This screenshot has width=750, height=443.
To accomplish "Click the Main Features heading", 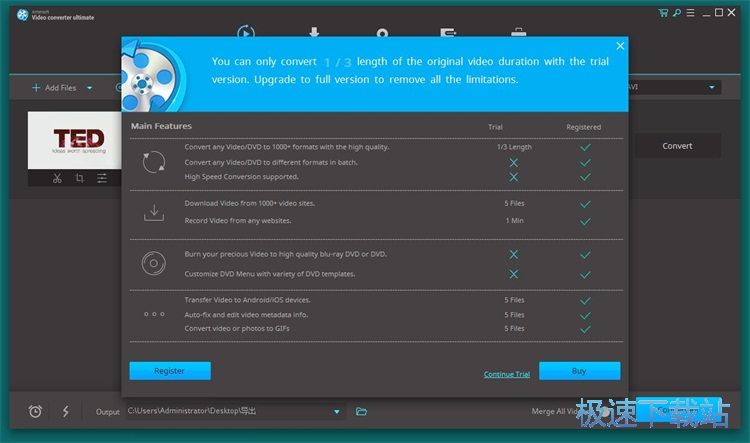I will [161, 126].
